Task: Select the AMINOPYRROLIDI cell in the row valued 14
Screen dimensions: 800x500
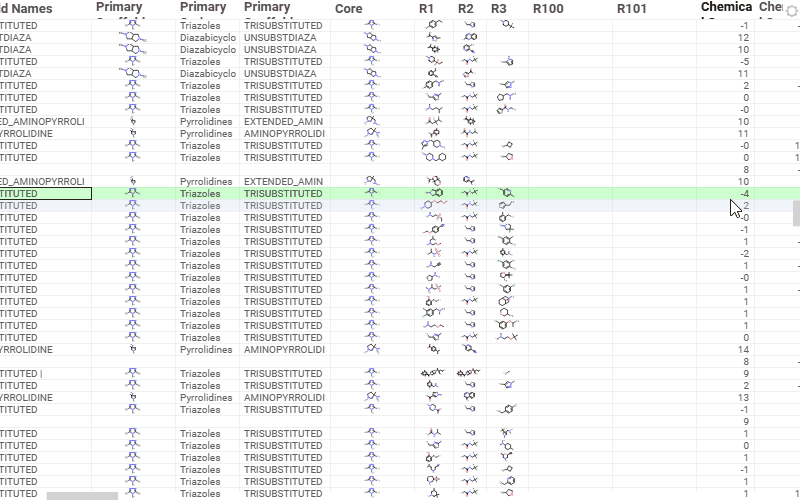Action: click(x=283, y=350)
